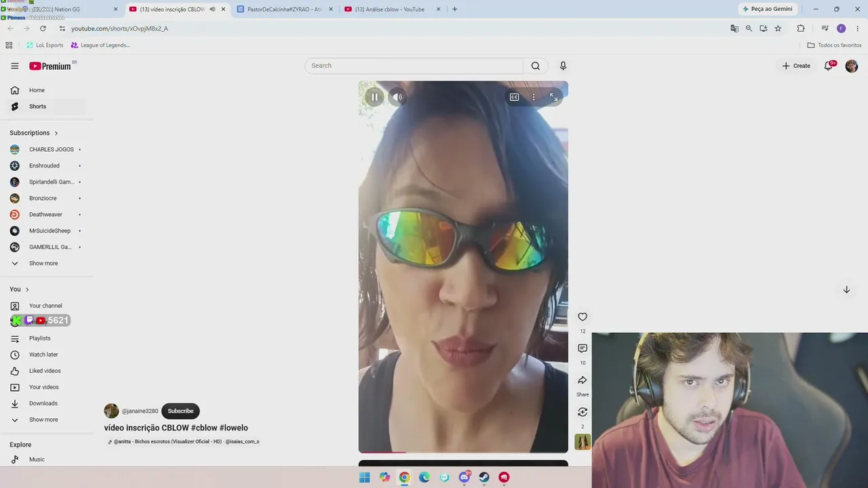The width and height of the screenshot is (868, 488).
Task: Open Steam from the taskbar
Action: click(x=484, y=477)
